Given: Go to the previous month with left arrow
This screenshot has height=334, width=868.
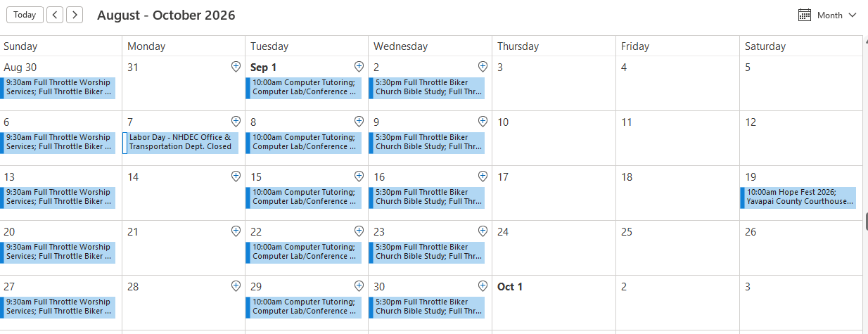Looking at the screenshot, I should [55, 15].
